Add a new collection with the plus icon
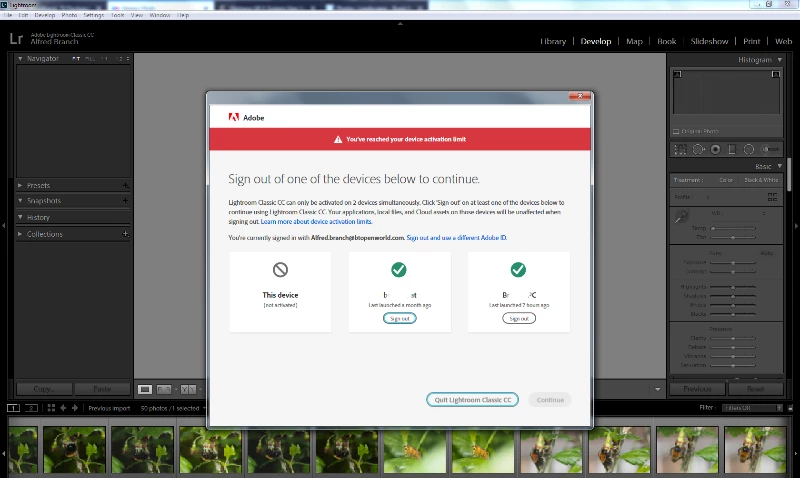 [x=125, y=234]
